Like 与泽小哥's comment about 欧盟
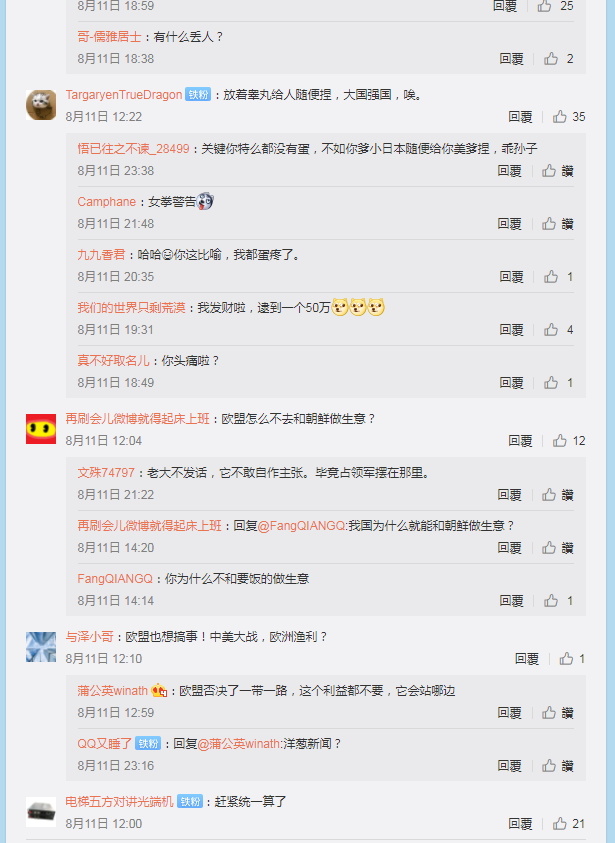The image size is (615, 843). [572, 659]
